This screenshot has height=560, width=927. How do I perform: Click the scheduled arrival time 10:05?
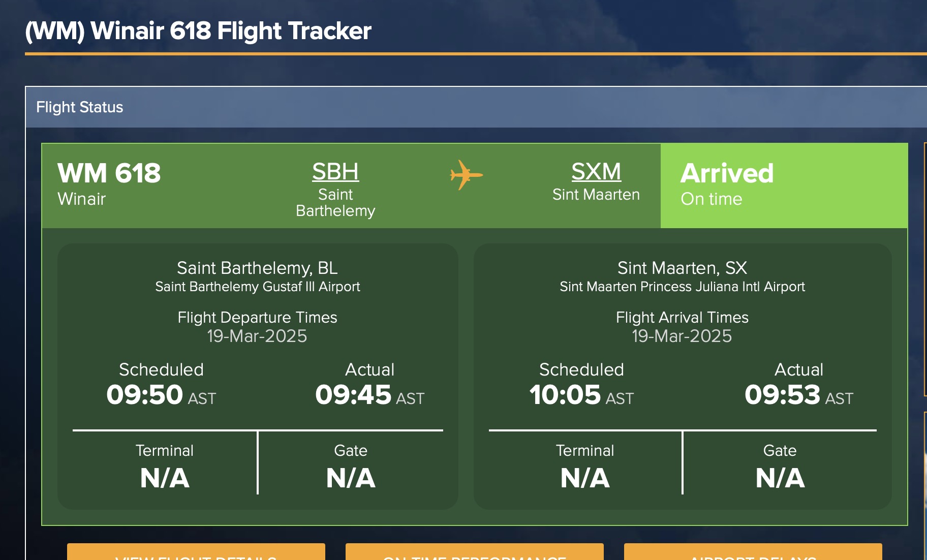tap(565, 395)
